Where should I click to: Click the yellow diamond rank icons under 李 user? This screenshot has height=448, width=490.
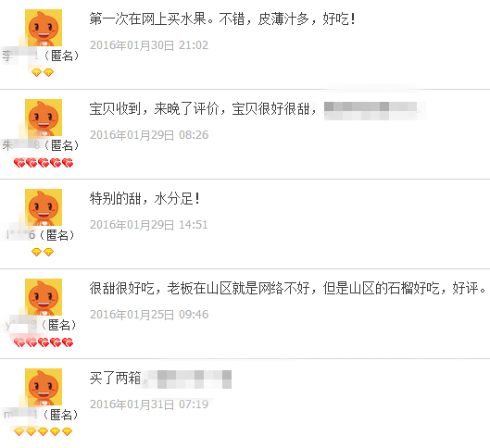(43, 73)
